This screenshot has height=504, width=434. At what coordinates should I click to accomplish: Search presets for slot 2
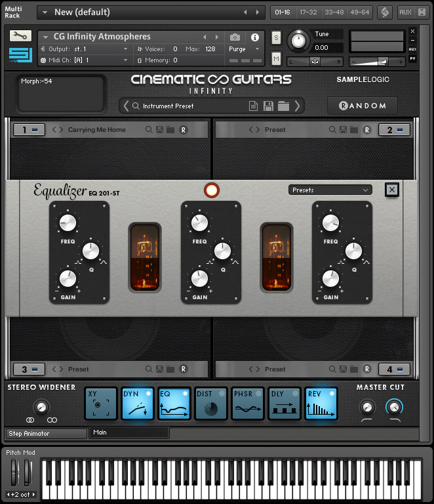(332, 129)
